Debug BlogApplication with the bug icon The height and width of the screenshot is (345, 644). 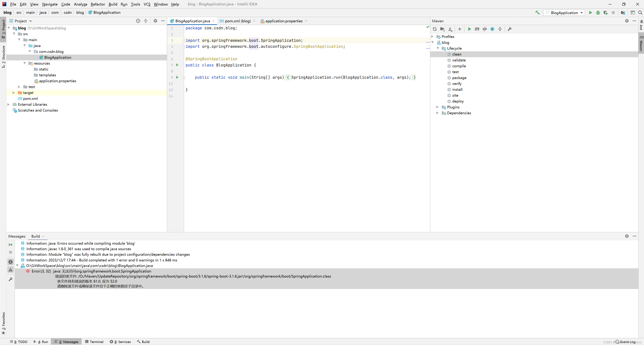point(598,12)
